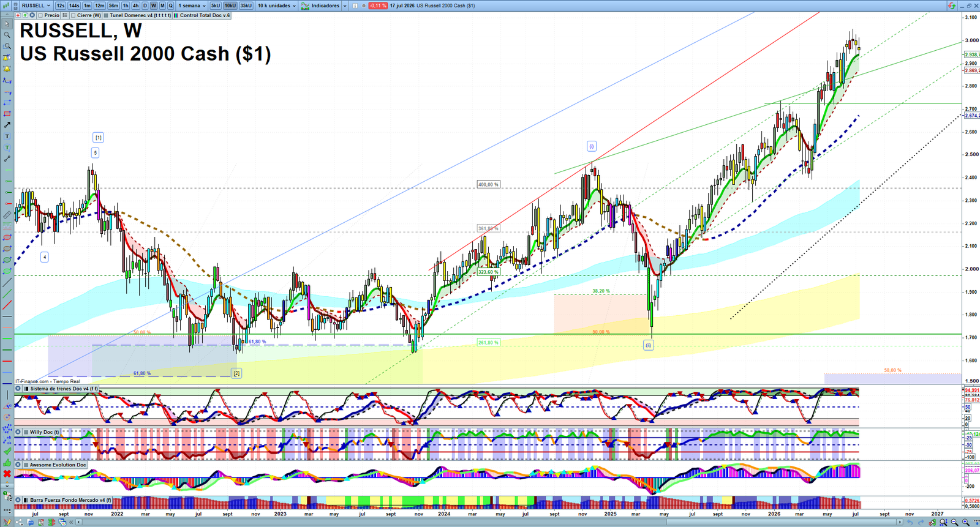Click the candlestick chart style icon
Image resolution: width=980 pixels, height=527 pixels.
tap(6, 6)
